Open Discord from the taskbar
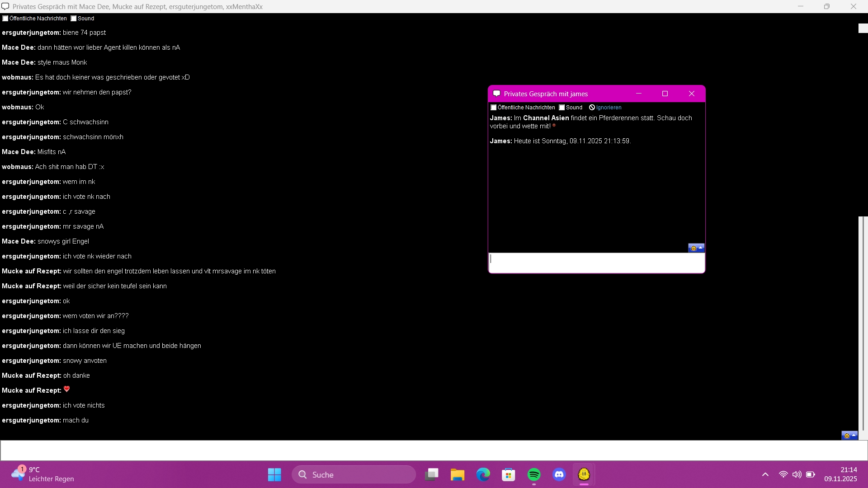Image resolution: width=868 pixels, height=488 pixels. (559, 475)
